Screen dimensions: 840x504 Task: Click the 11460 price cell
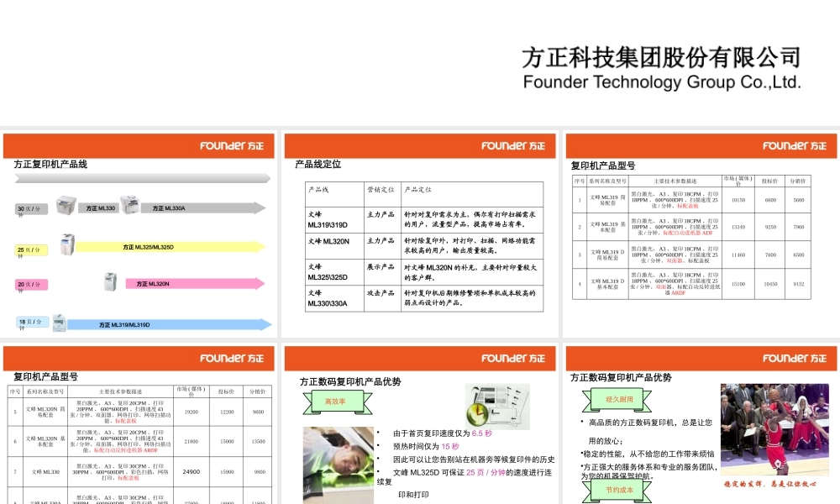point(738,255)
